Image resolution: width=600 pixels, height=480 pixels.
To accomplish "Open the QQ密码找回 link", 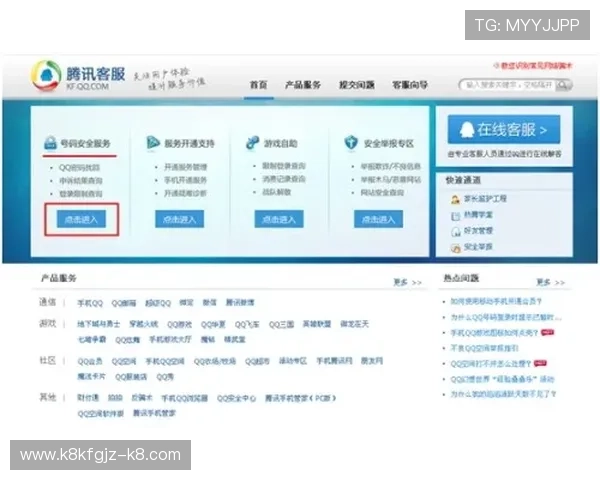I will (79, 167).
